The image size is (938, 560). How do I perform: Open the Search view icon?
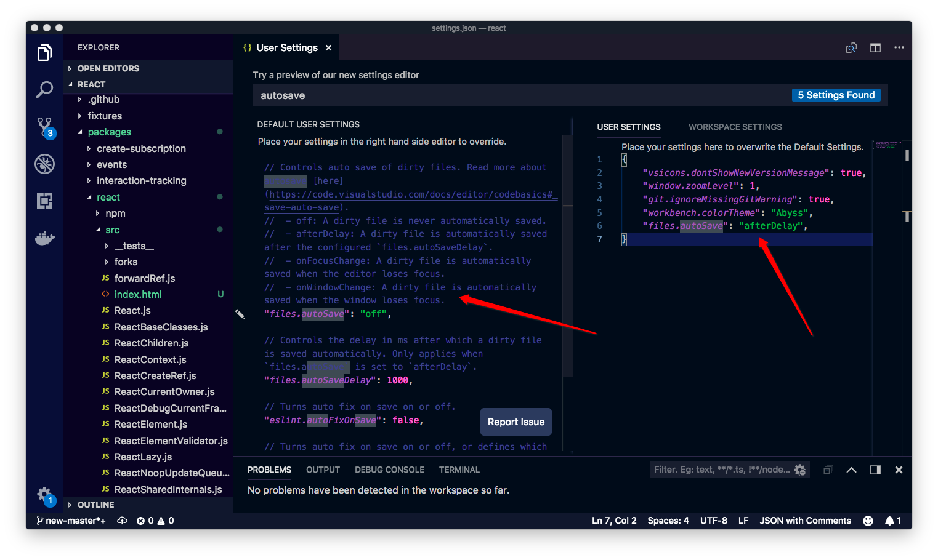coord(44,90)
